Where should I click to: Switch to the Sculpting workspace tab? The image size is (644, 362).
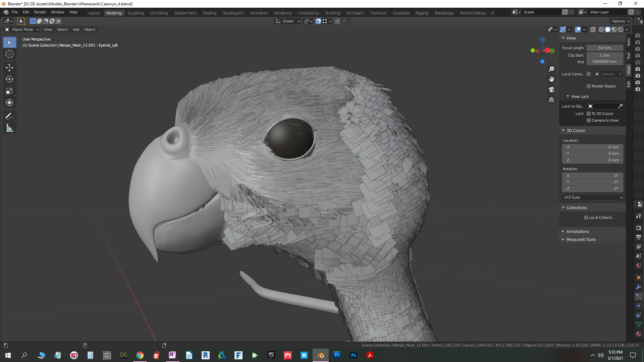[x=136, y=13]
